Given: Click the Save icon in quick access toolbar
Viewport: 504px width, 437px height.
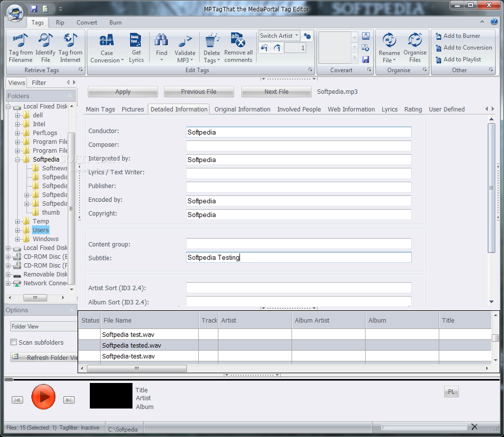Looking at the screenshot, I should tap(34, 9).
